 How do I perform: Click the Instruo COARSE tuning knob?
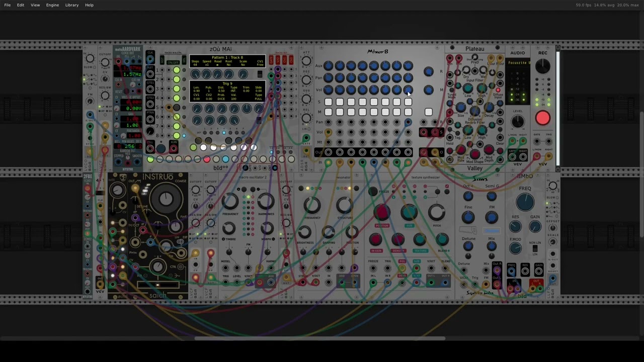tap(166, 199)
